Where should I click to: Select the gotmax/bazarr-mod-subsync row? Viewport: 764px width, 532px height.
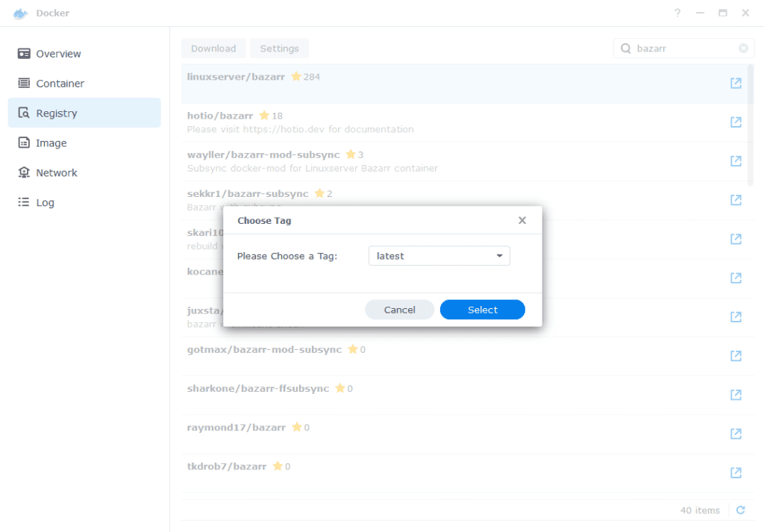pyautogui.click(x=464, y=356)
